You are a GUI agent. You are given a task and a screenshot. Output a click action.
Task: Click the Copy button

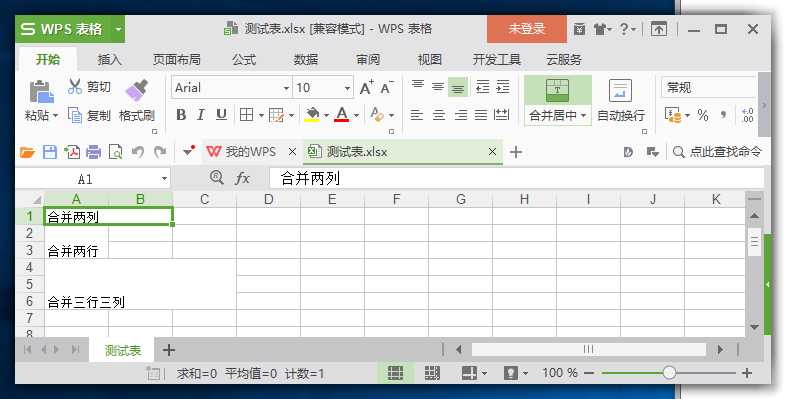click(89, 115)
